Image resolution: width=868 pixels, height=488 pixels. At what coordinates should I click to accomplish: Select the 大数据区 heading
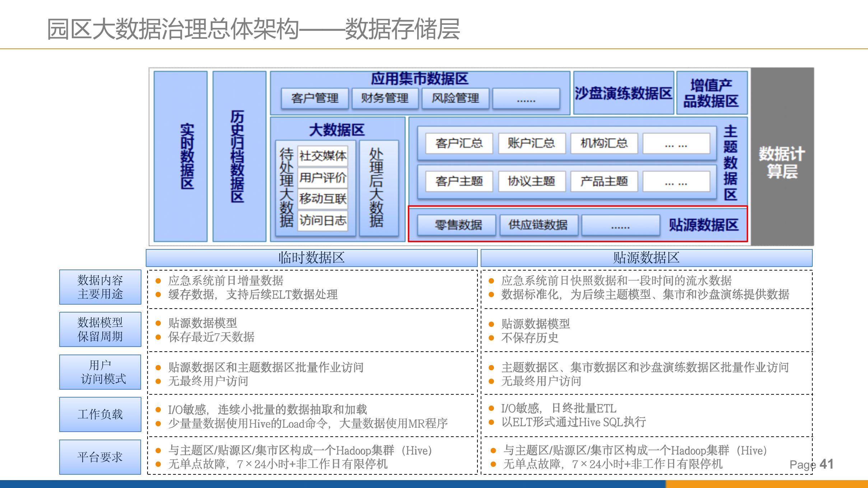[337, 130]
